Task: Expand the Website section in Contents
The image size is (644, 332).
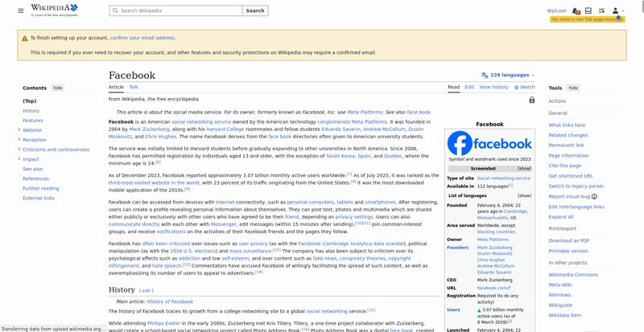Action: 19,129
